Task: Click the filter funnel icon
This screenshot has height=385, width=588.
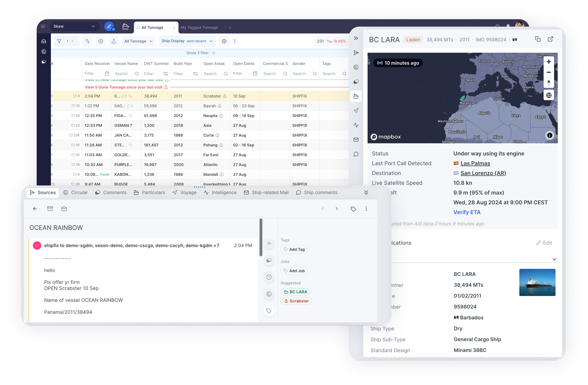Action: 59,41
